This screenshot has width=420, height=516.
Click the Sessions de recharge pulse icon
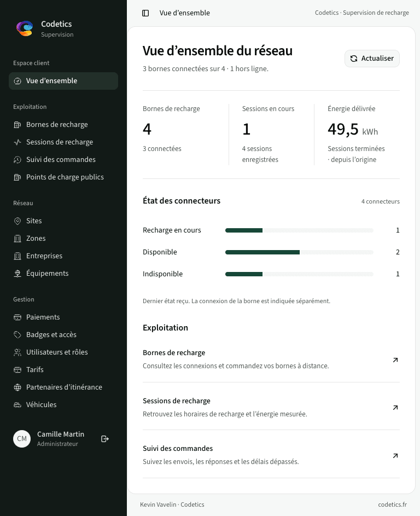tap(17, 142)
